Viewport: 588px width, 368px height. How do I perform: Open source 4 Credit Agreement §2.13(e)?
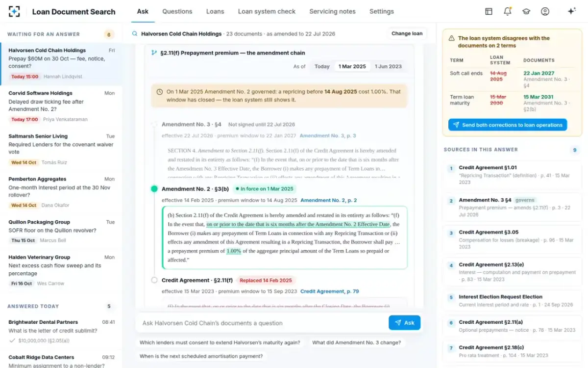[512, 271]
